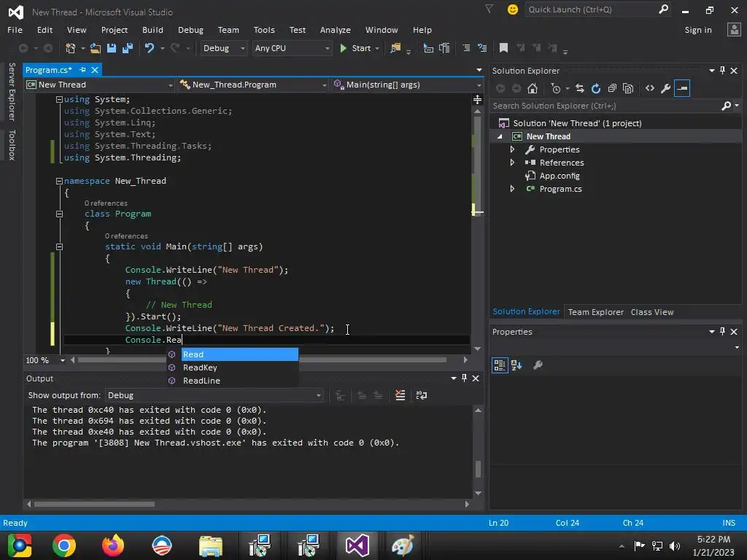Refresh the Solution Explorer
747x560 pixels.
point(596,88)
